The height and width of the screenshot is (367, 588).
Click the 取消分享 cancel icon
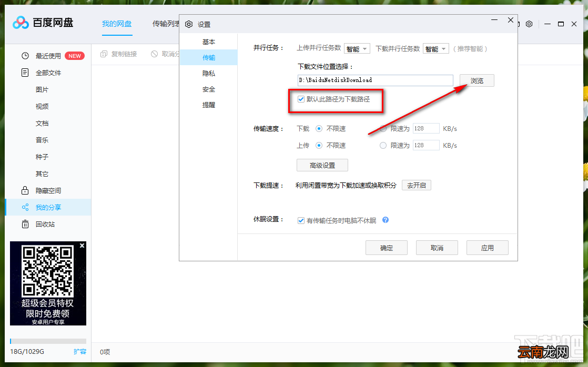(154, 54)
